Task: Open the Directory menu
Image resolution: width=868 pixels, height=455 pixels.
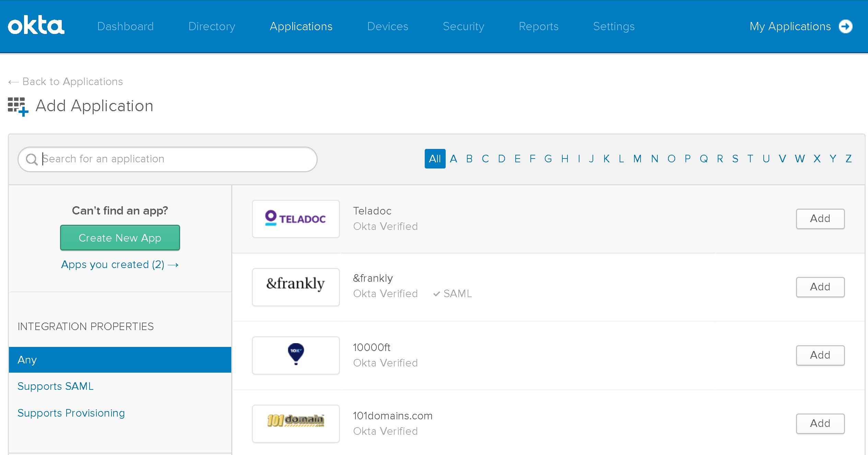Action: (212, 26)
